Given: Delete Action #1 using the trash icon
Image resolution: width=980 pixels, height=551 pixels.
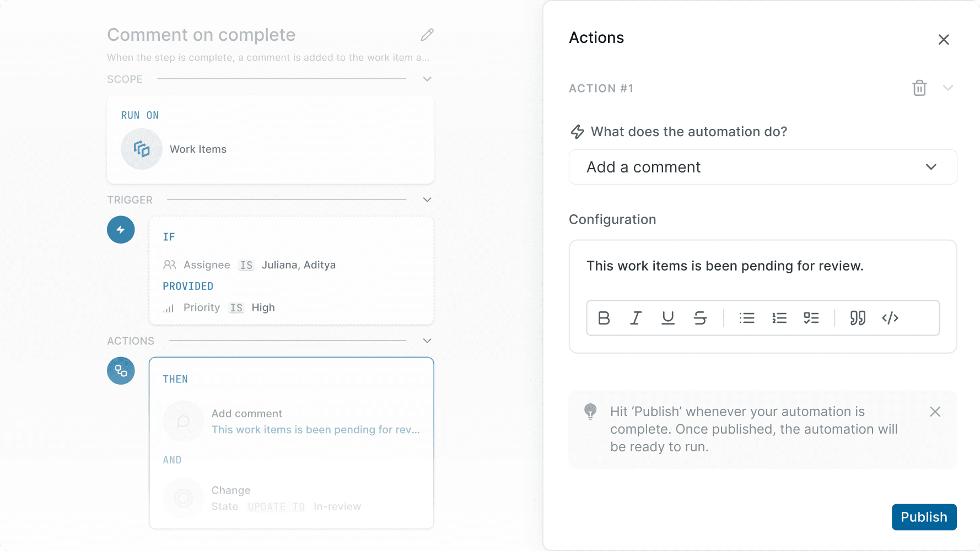Looking at the screenshot, I should pos(919,88).
